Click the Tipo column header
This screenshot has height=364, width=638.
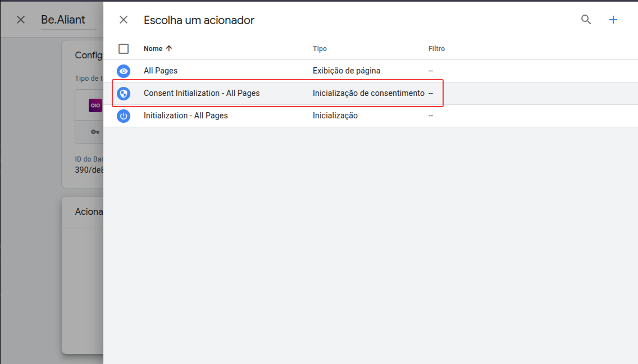click(320, 48)
